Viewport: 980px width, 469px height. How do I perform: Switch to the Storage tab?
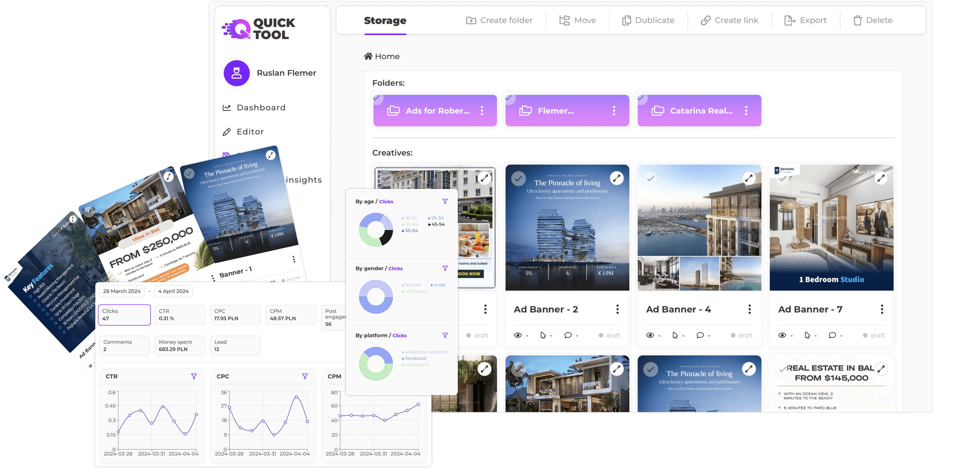pyautogui.click(x=385, y=20)
